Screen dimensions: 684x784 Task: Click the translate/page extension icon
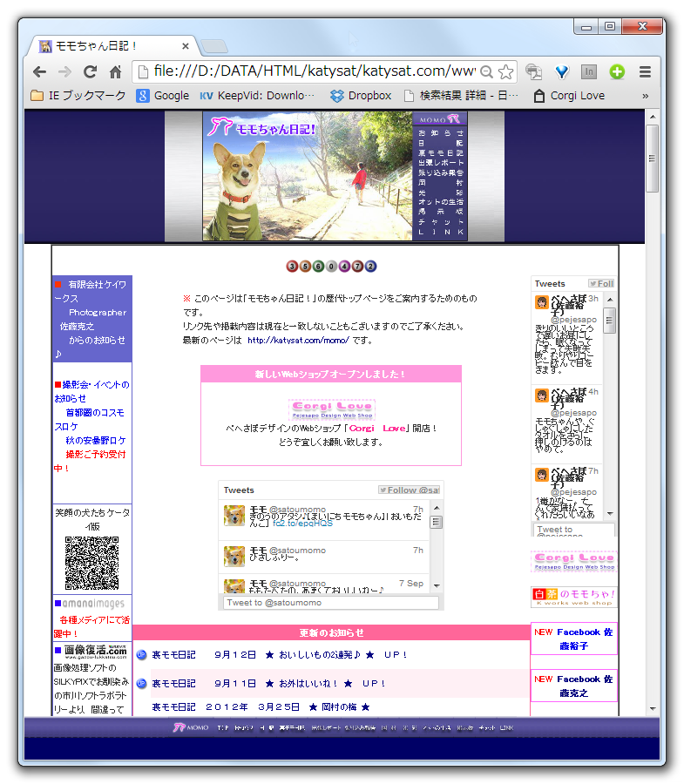[x=534, y=72]
